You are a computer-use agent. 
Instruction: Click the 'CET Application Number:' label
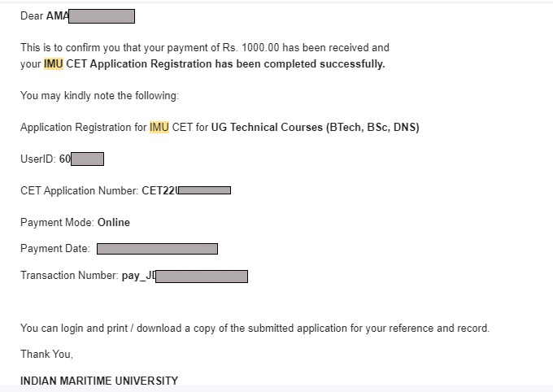(80, 190)
